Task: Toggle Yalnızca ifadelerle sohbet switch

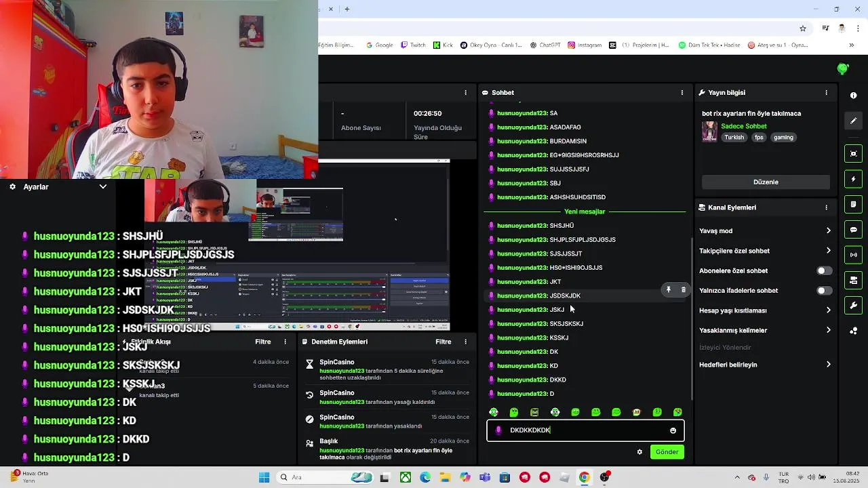Action: click(x=824, y=291)
